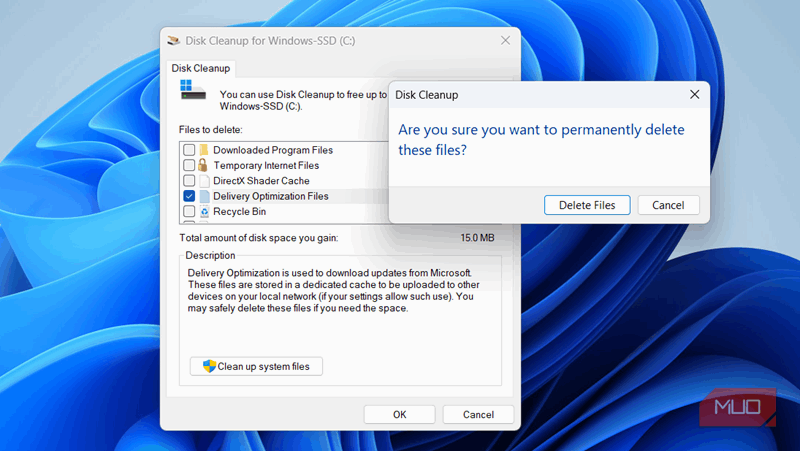Click the Delivery Optimization Files document icon

tap(204, 196)
